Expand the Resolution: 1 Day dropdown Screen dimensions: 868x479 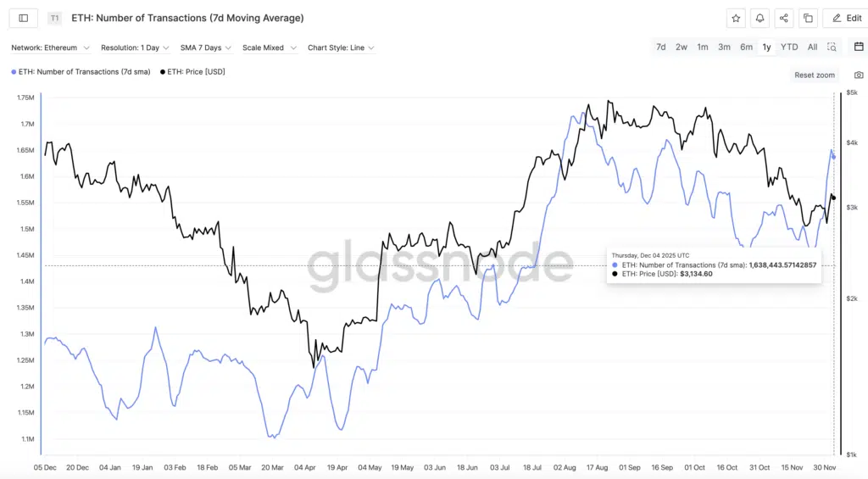coord(135,48)
